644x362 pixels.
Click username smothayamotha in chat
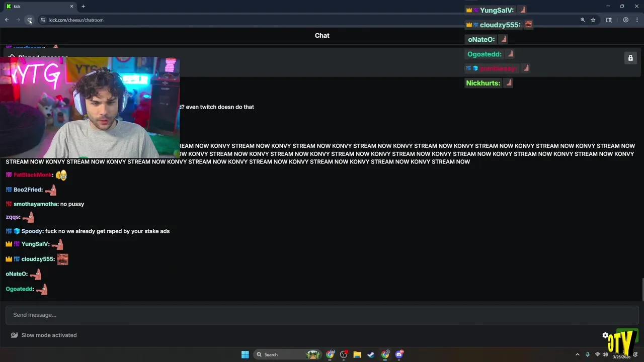[x=36, y=204]
